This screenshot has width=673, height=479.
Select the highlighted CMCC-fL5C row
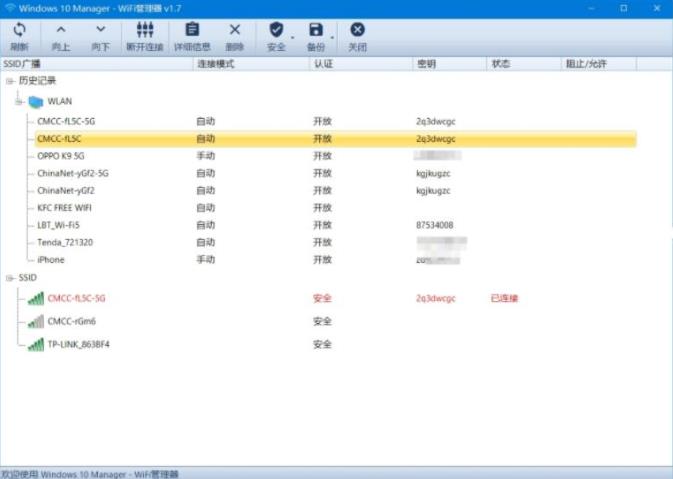(x=336, y=139)
